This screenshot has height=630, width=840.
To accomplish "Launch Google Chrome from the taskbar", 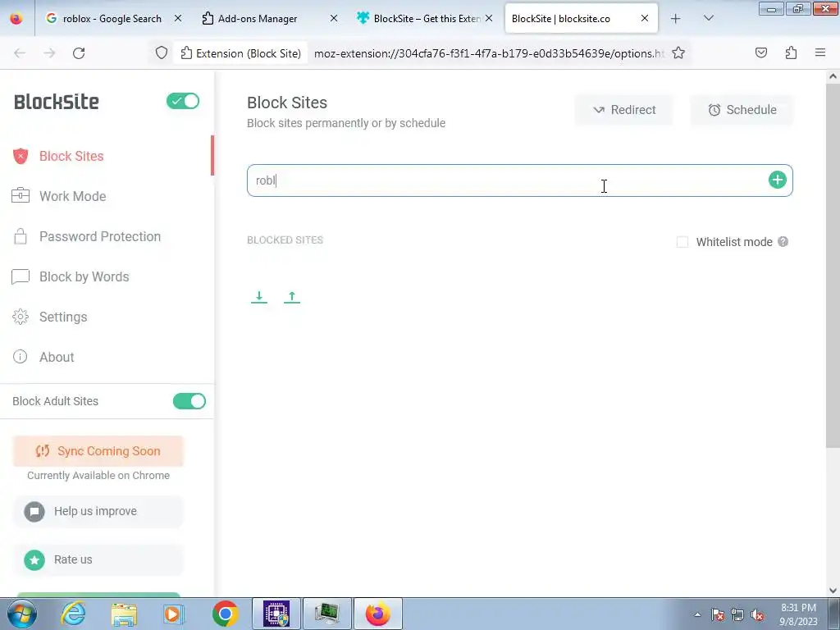I will [x=226, y=614].
